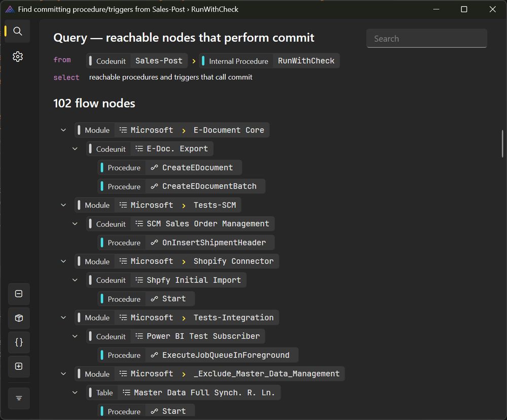Minimize the query window
The height and width of the screenshot is (420, 507).
[x=436, y=9]
